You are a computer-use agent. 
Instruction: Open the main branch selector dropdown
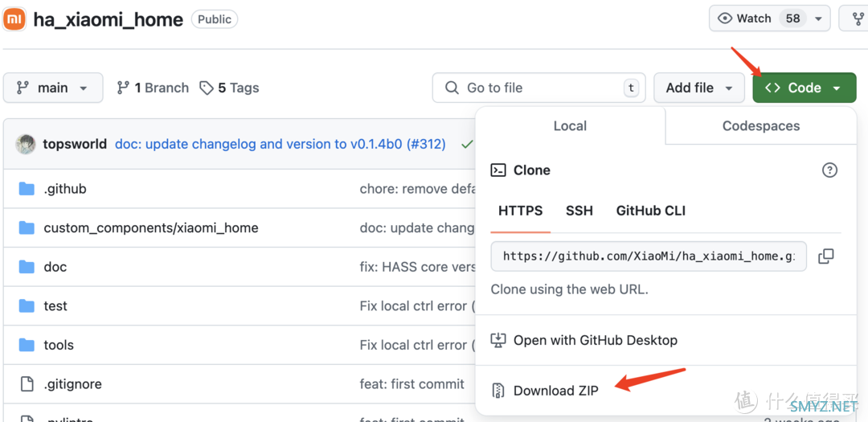click(53, 88)
